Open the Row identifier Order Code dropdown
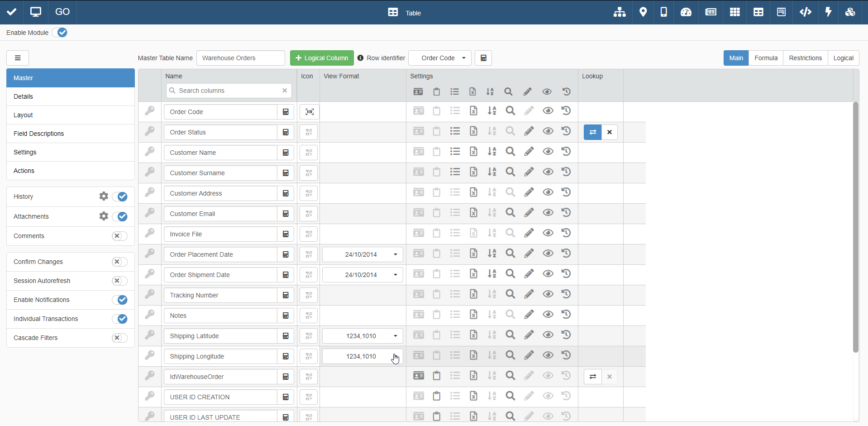 (x=440, y=58)
